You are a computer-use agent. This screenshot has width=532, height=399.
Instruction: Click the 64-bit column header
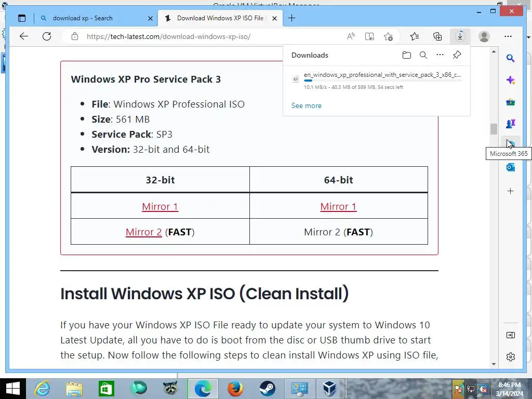point(338,180)
